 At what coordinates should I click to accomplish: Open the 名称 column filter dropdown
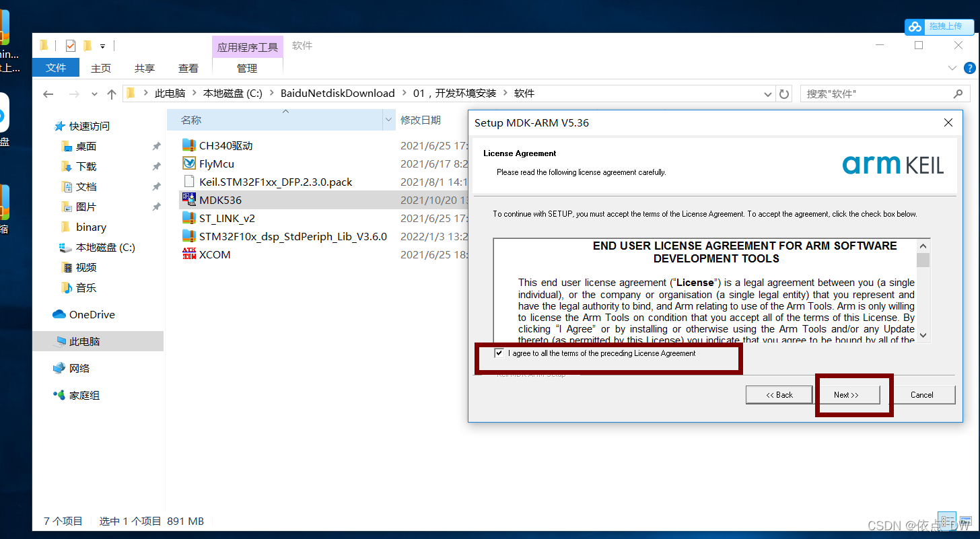(388, 120)
